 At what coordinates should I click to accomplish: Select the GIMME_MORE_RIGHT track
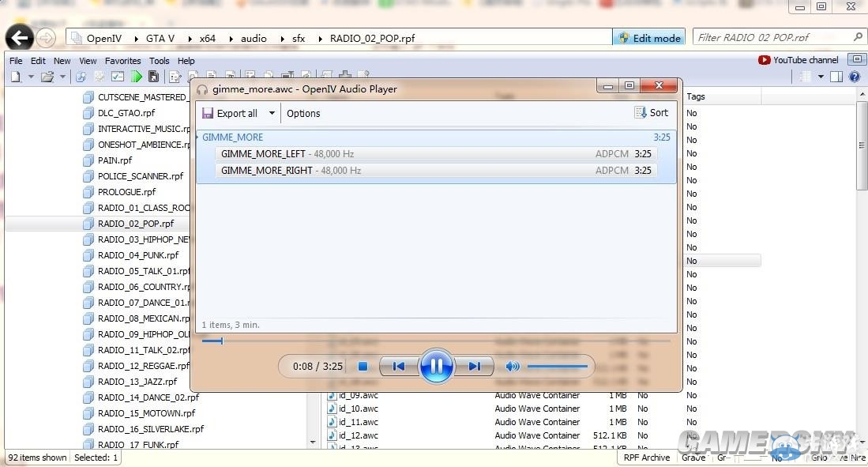436,170
